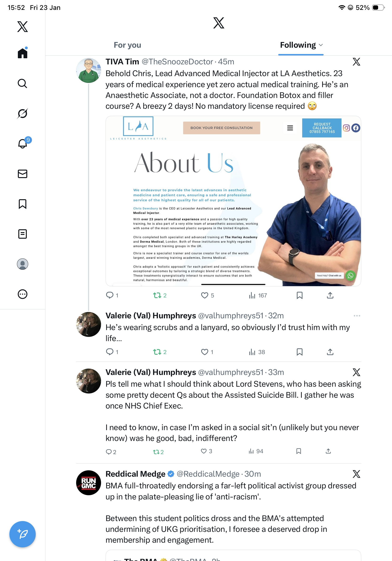
Task: Open three-dot menu on Valerie's reply
Action: click(x=357, y=316)
